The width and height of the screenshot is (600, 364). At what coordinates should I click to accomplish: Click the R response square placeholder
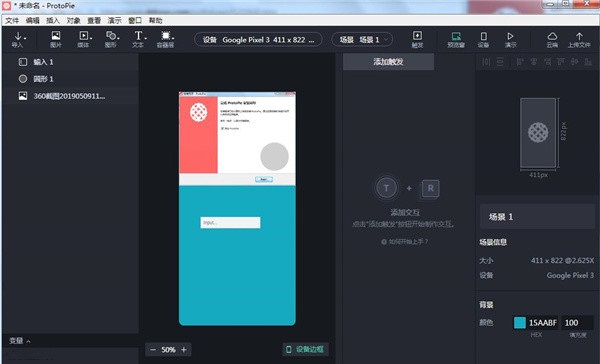[430, 188]
